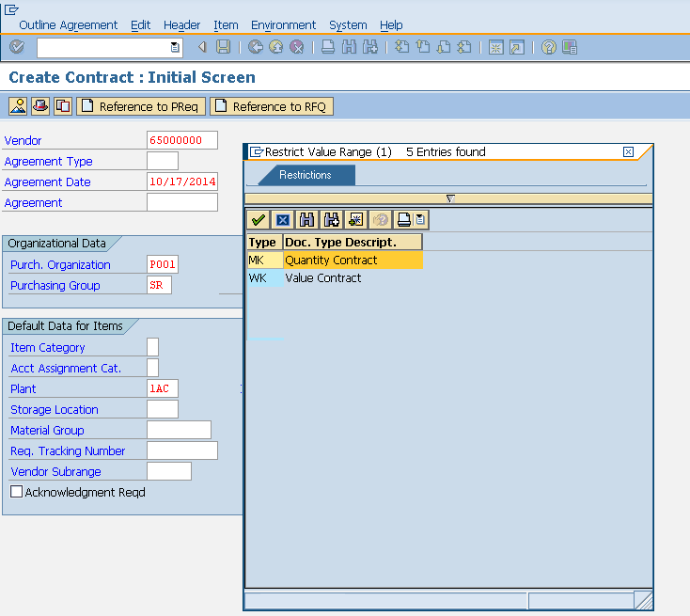
Task: Click the copy documents icon in application toolbar
Action: click(63, 106)
